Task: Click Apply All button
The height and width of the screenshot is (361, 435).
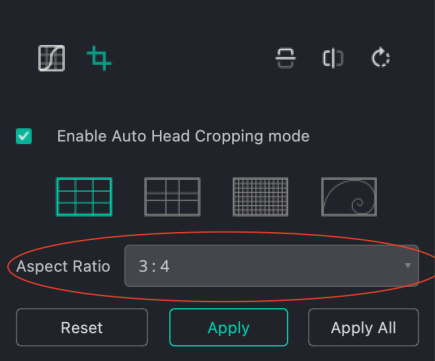Action: point(363,327)
